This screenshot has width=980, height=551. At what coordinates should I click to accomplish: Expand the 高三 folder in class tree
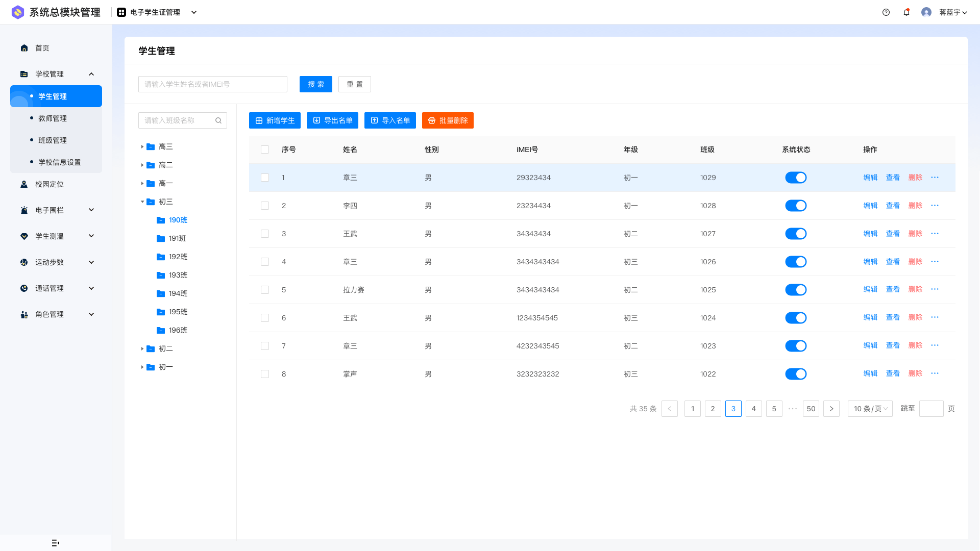coord(142,146)
